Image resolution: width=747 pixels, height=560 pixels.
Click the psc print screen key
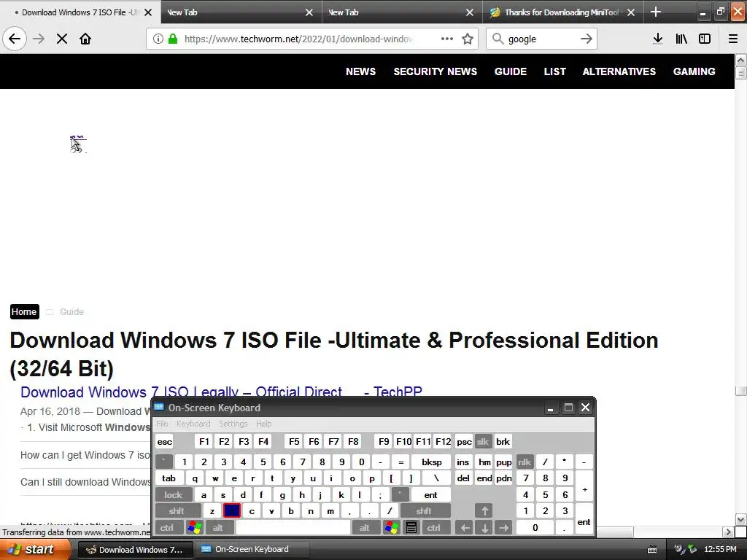[465, 441]
